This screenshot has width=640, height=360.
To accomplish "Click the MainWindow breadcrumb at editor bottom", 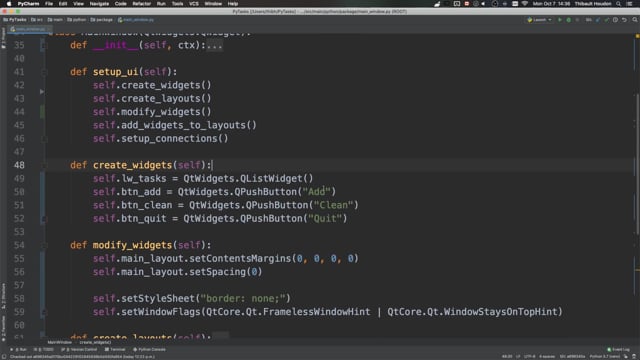I will pyautogui.click(x=60, y=342).
